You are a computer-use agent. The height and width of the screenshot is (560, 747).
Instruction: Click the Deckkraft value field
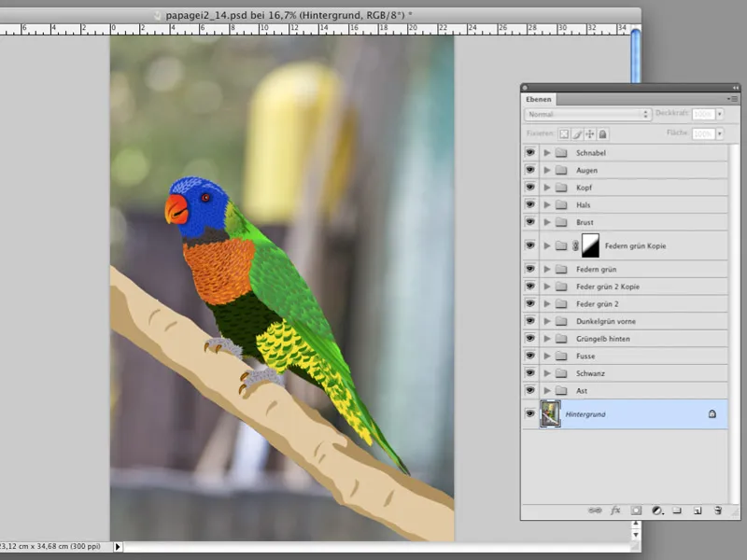click(x=704, y=114)
